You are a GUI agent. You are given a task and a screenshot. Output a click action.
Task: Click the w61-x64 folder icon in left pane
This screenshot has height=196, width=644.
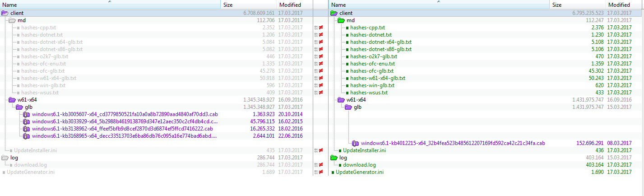(x=12, y=100)
